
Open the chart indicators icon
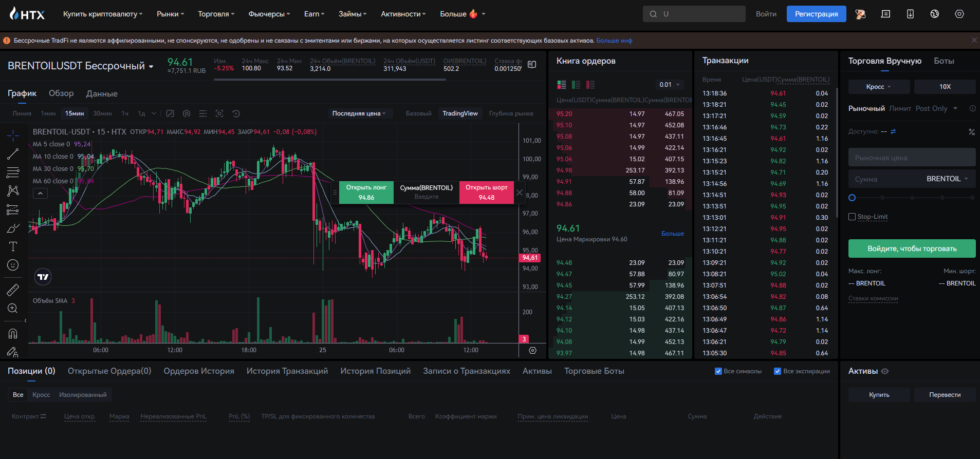(170, 113)
